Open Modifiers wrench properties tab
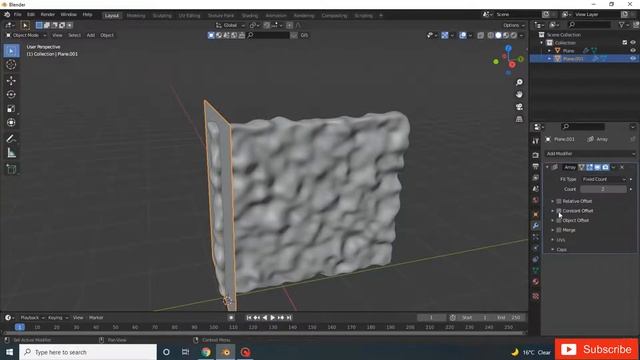 click(536, 226)
